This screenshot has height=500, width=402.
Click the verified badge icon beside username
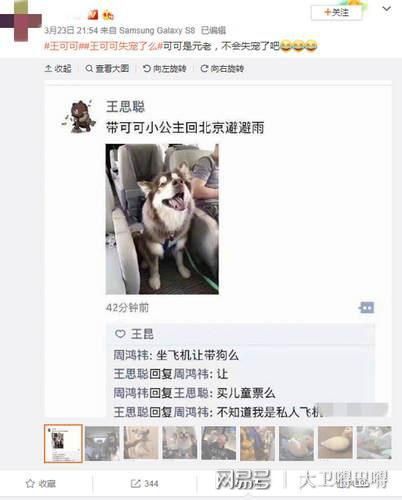pos(93,15)
